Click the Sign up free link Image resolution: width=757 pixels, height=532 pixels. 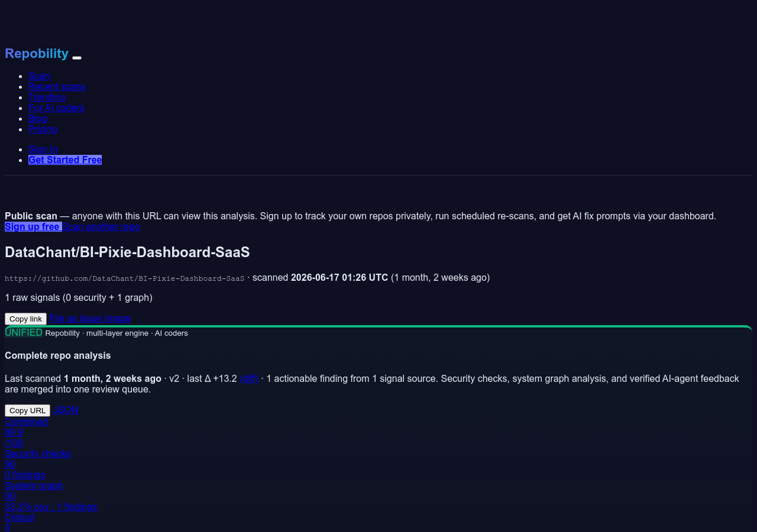pos(33,226)
